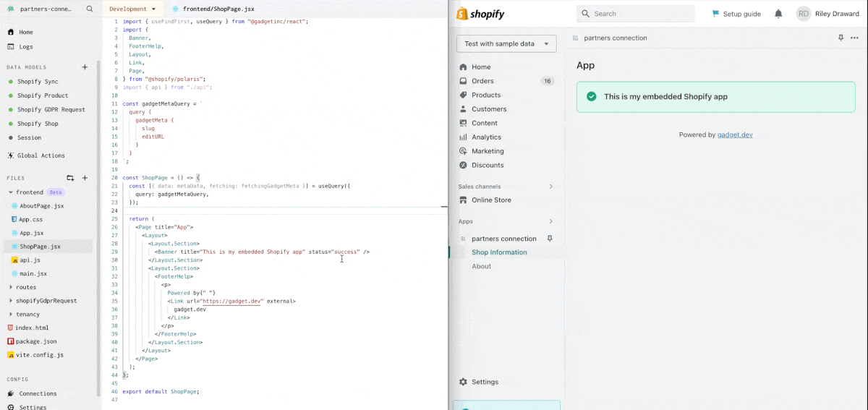Collapse the frontend folder
868x410 pixels.
(x=11, y=192)
